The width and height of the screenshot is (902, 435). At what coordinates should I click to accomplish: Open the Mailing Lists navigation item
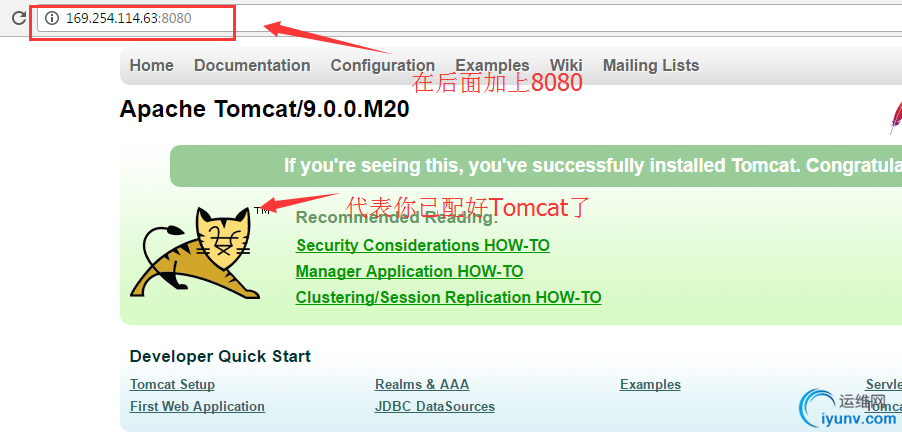651,66
